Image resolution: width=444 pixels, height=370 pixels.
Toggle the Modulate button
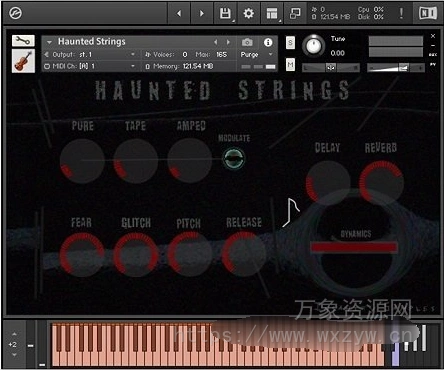(x=234, y=158)
